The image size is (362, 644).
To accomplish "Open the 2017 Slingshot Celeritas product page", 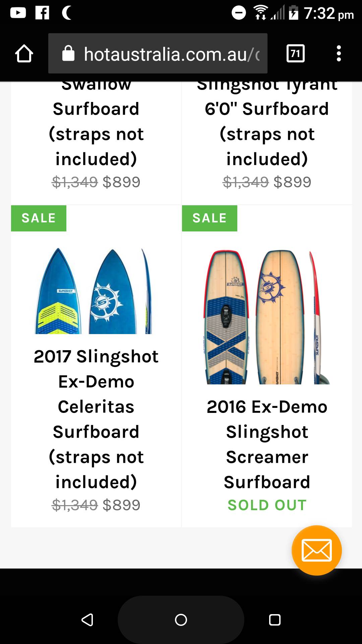I will pyautogui.click(x=96, y=419).
